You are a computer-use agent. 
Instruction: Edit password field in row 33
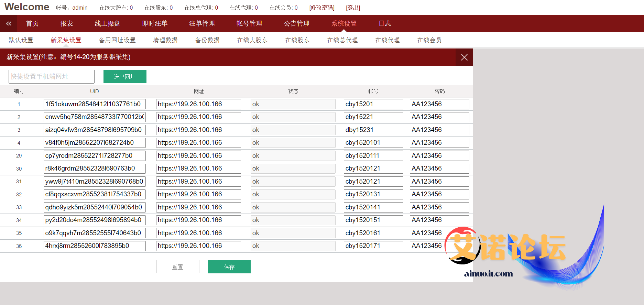439,207
